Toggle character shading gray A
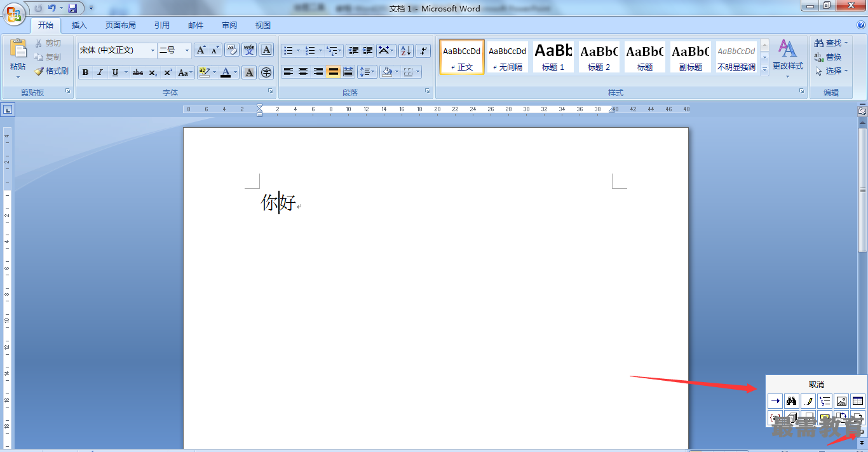This screenshot has height=452, width=868. [x=250, y=72]
